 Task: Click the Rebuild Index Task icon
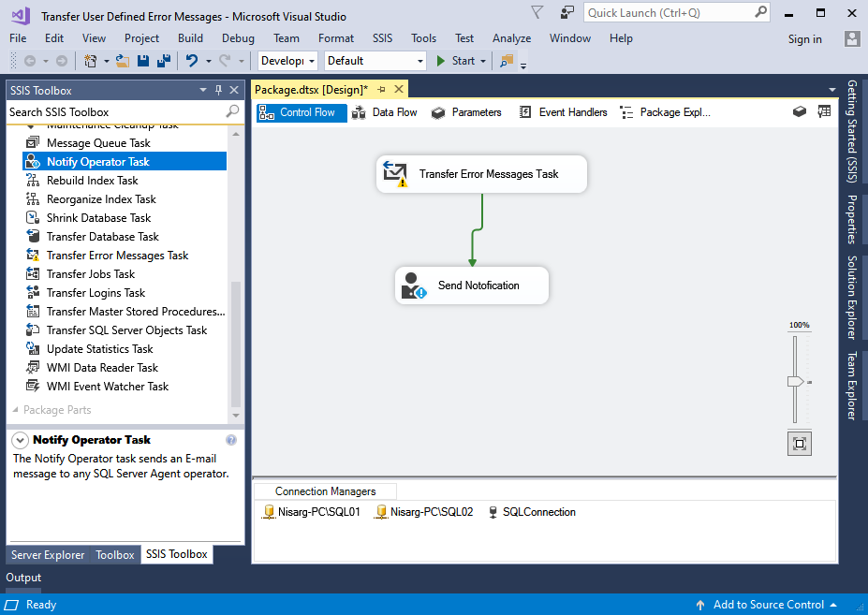pyautogui.click(x=33, y=180)
